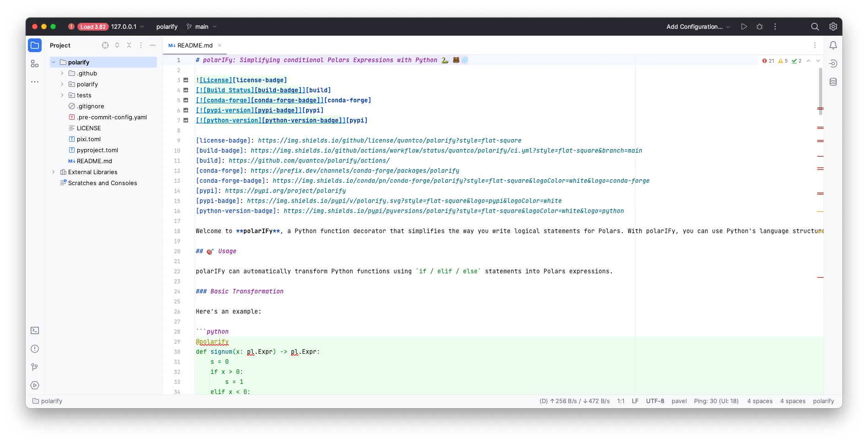This screenshot has width=868, height=442.
Task: Toggle gutter icon on line 5 conda-forge badge
Action: (186, 100)
